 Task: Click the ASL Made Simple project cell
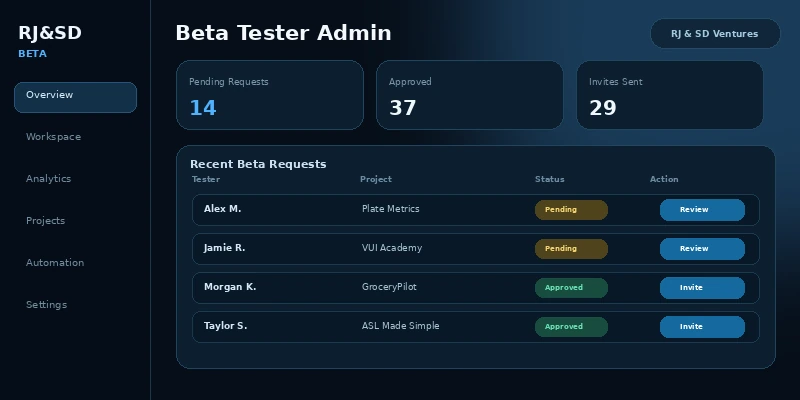click(401, 326)
